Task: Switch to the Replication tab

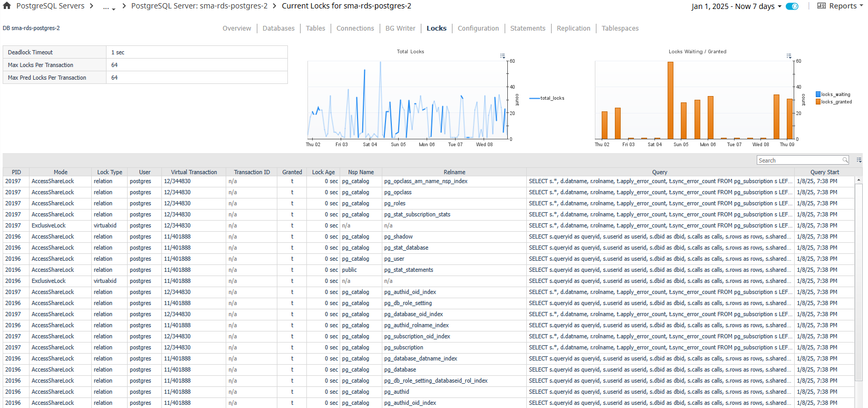Action: [x=574, y=29]
